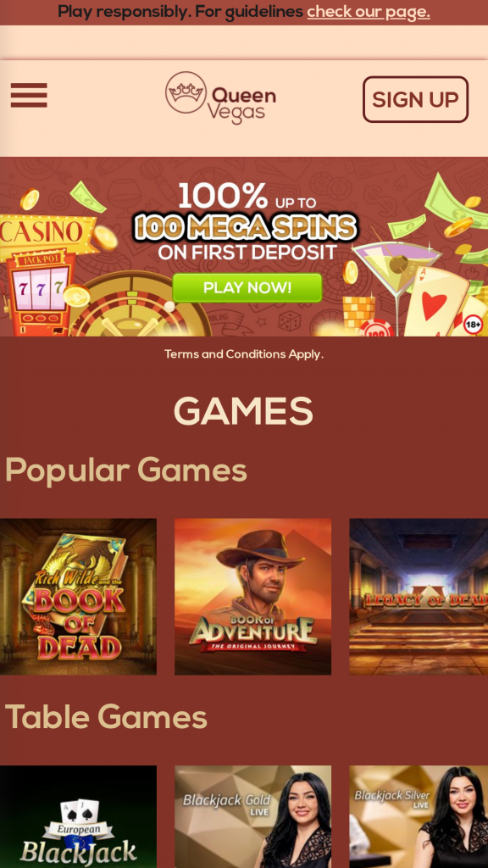The image size is (488, 868).
Task: Open Terms and Conditions Apply text
Action: coord(244,354)
